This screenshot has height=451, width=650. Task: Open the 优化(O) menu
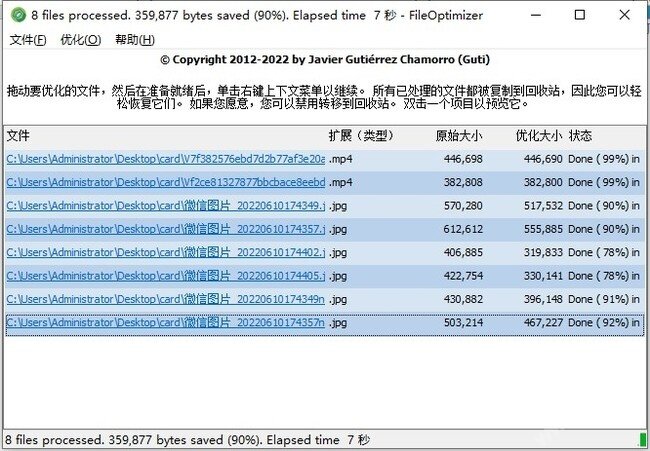[x=81, y=40]
